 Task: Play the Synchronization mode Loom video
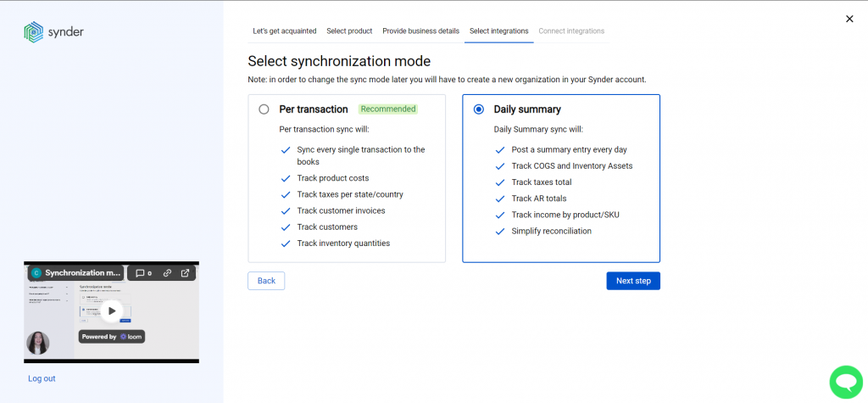(112, 311)
